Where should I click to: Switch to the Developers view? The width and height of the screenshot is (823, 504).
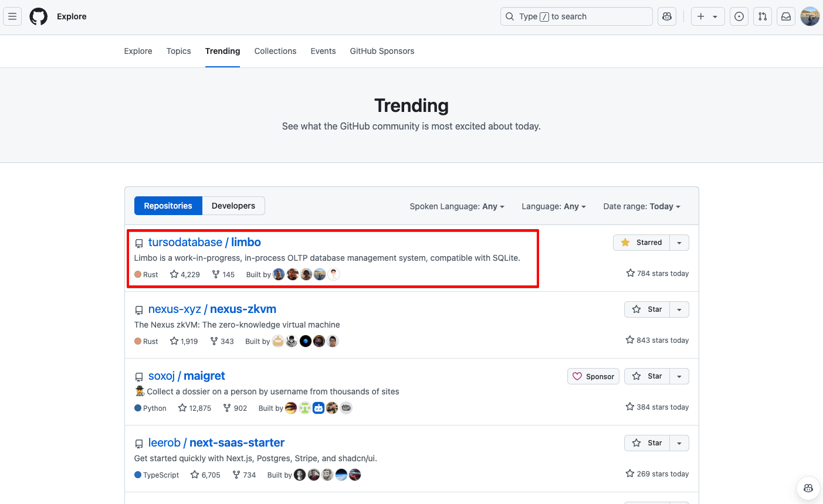[233, 206]
